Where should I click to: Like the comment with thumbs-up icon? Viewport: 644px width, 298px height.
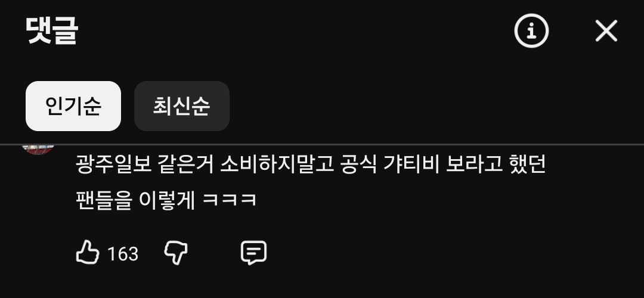pyautogui.click(x=88, y=252)
